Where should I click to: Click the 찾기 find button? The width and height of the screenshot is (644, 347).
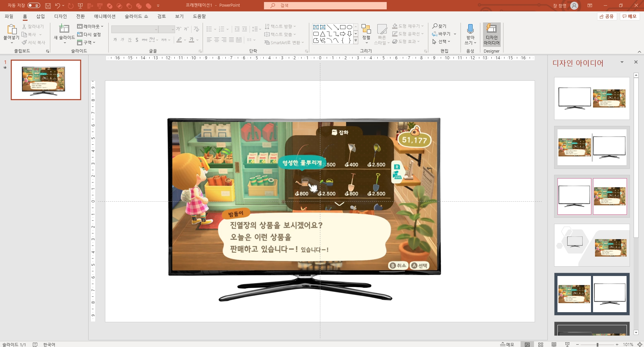pos(439,26)
